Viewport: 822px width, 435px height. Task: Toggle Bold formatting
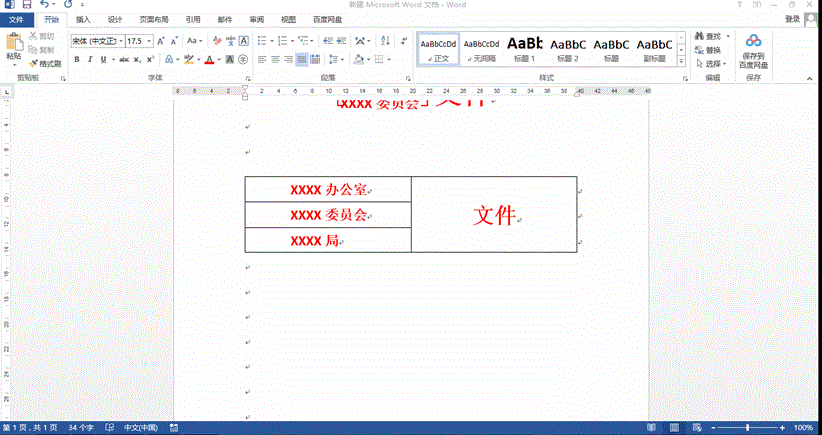(76, 60)
